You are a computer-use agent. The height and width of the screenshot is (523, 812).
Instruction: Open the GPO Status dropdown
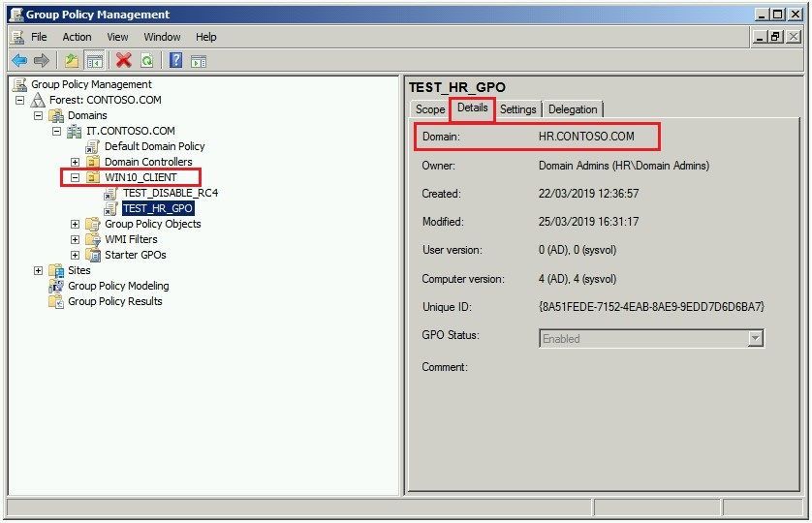(755, 339)
